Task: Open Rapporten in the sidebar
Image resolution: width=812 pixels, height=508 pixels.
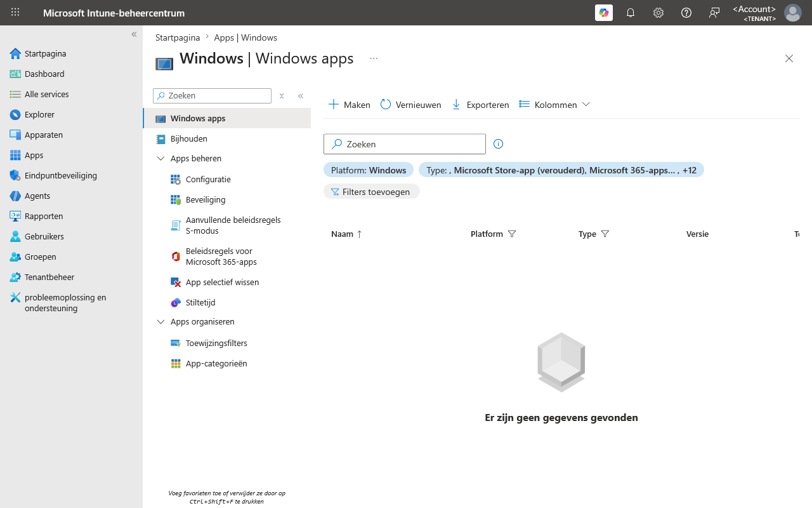Action: tap(71, 216)
